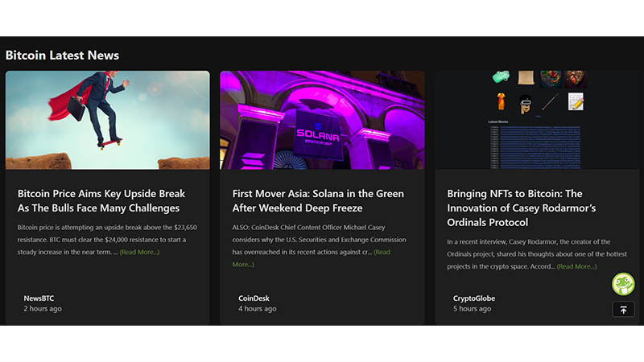Image resolution: width=644 pixels, height=362 pixels.
Task: Click the green gecko mascot chat icon
Action: click(623, 284)
